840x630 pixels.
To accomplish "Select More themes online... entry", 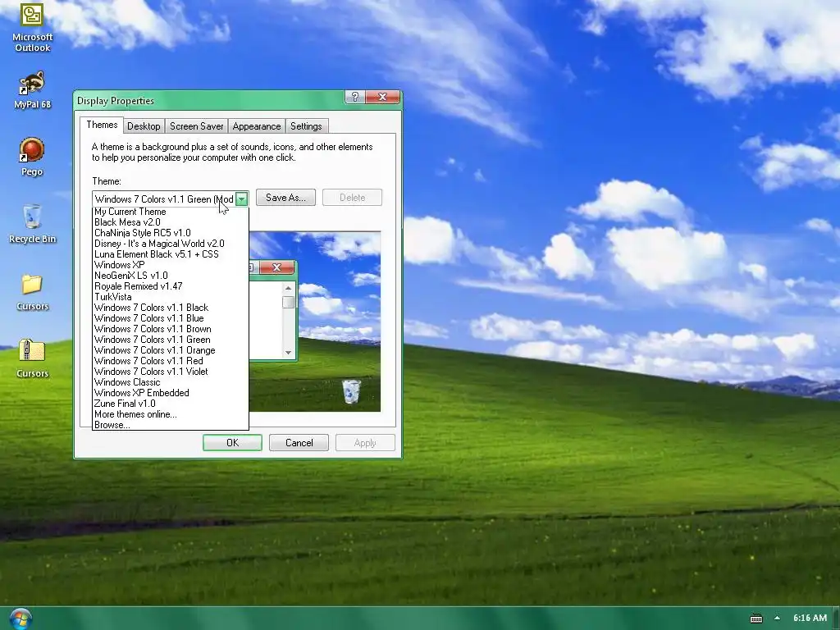I will click(x=171, y=414).
